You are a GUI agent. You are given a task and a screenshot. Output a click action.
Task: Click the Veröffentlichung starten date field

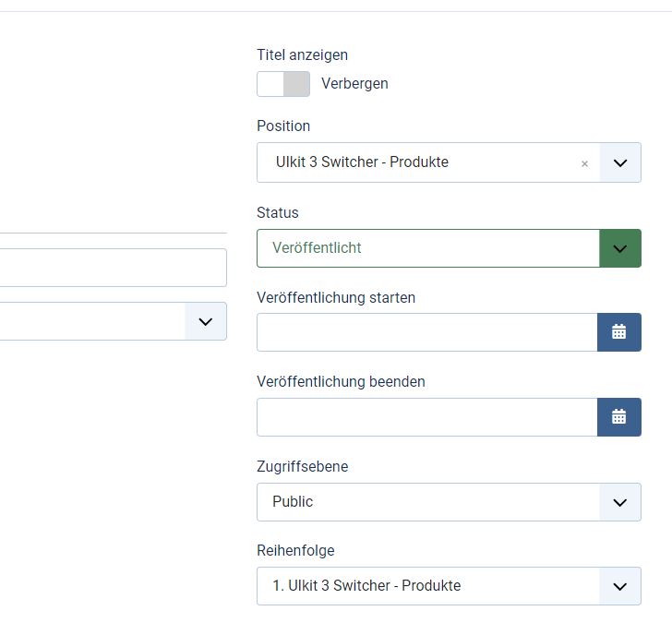[426, 332]
